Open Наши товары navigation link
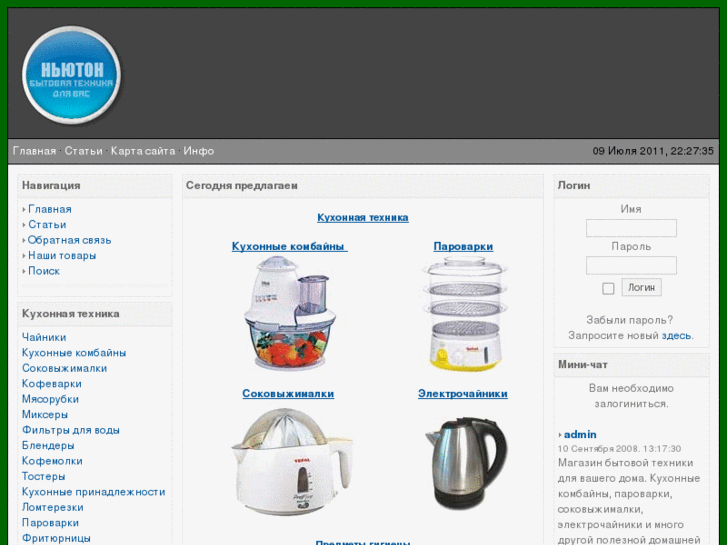The height and width of the screenshot is (545, 727). coord(62,256)
